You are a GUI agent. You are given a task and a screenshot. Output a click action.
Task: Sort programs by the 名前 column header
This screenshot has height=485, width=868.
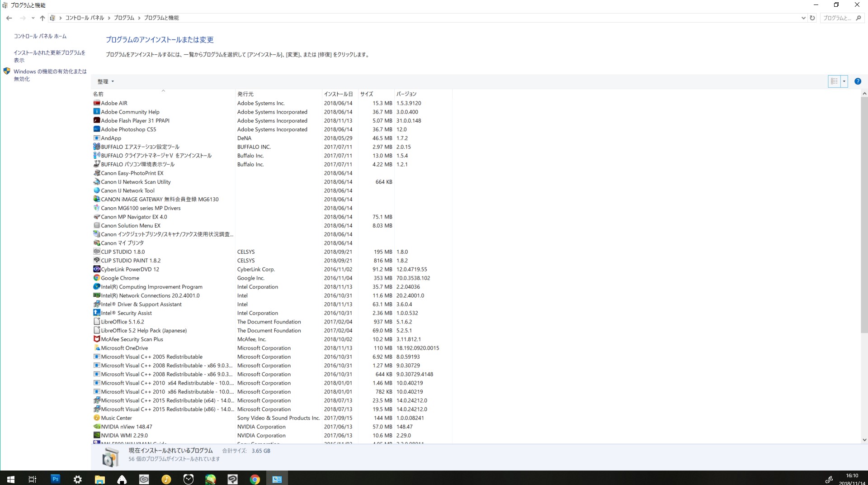[163, 94]
